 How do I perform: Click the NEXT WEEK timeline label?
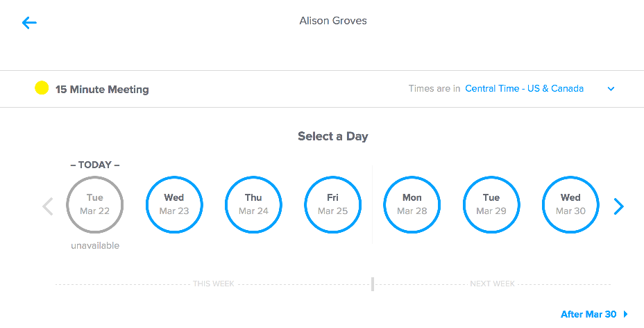[x=492, y=284]
